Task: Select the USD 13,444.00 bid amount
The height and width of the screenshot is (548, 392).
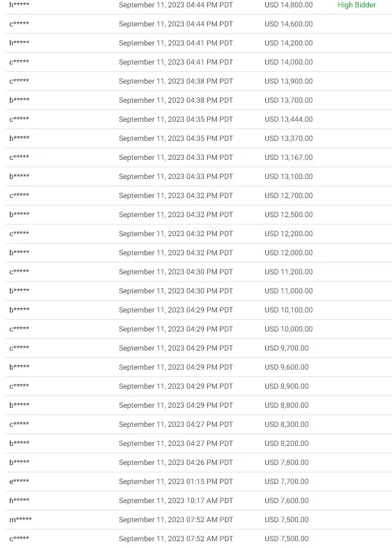Action: (x=289, y=119)
